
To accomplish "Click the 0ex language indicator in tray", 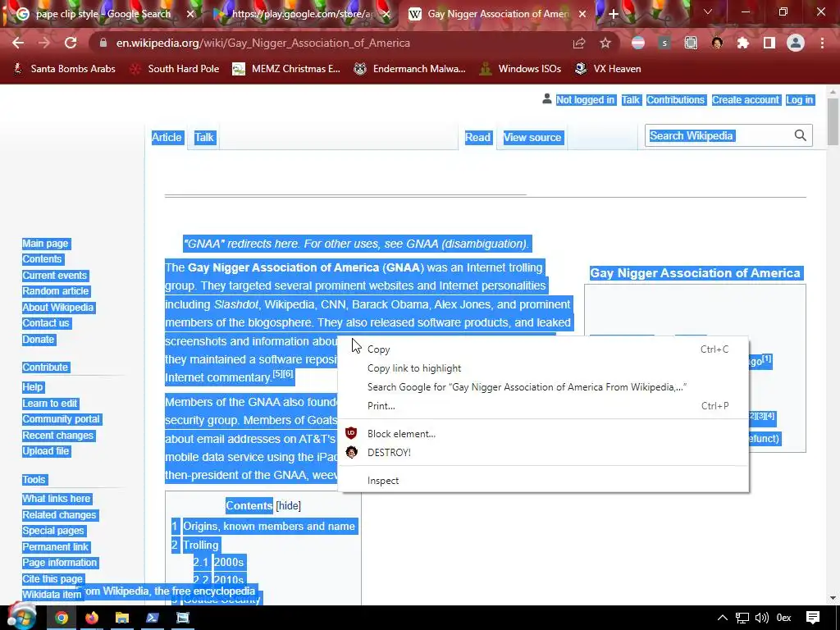I will (783, 618).
